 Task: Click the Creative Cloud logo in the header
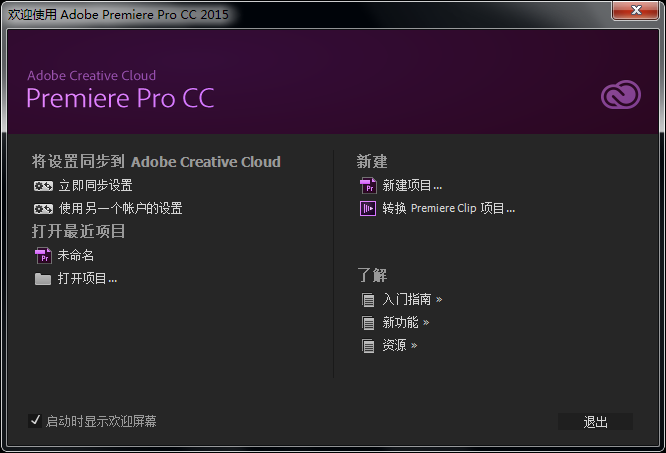[620, 96]
